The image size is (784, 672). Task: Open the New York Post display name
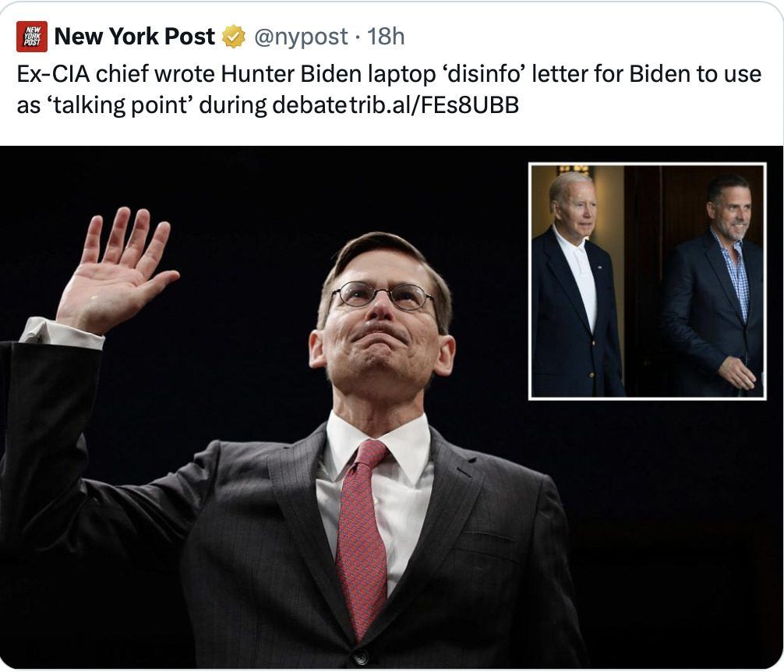coord(135,37)
